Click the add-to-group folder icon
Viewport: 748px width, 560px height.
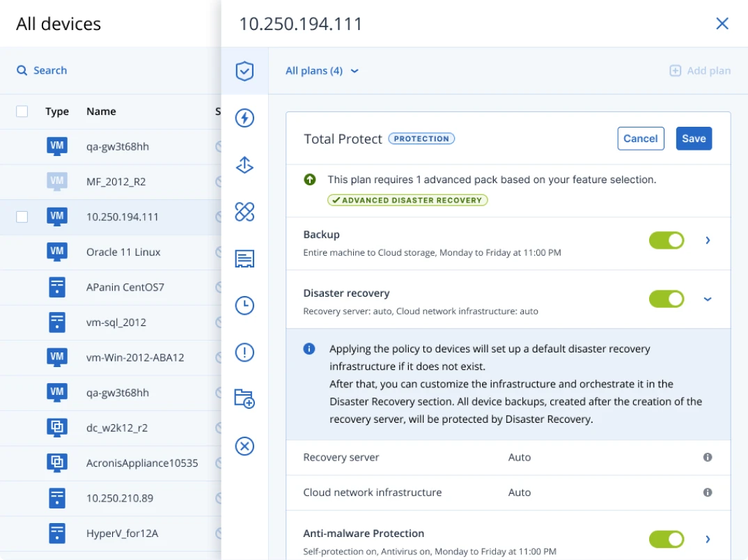tap(244, 399)
